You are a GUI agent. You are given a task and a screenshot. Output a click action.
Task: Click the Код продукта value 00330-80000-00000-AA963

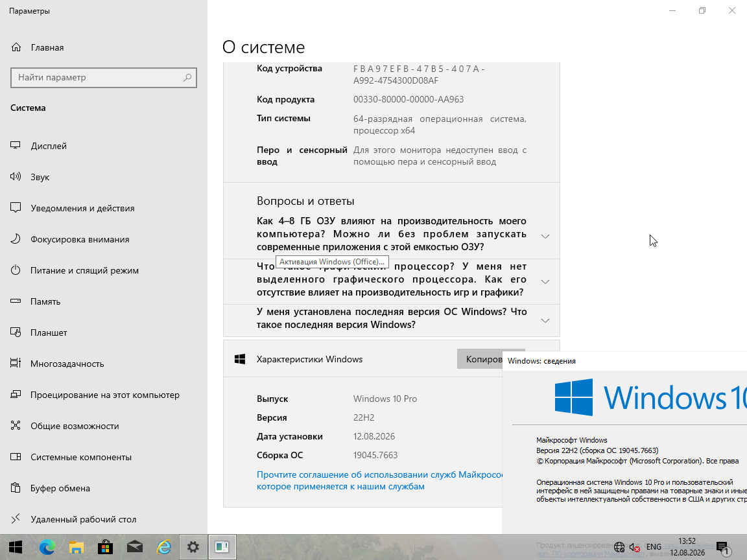pos(409,99)
